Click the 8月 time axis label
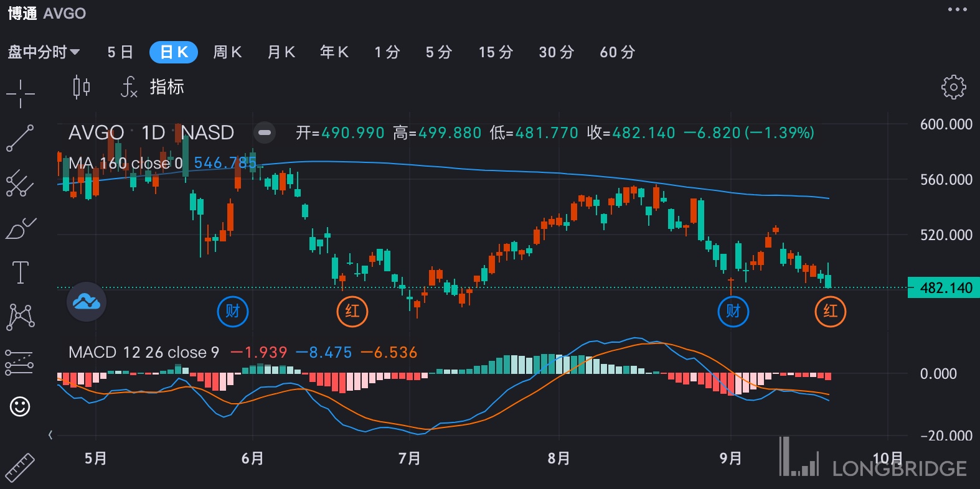Image resolution: width=980 pixels, height=489 pixels. (x=559, y=459)
